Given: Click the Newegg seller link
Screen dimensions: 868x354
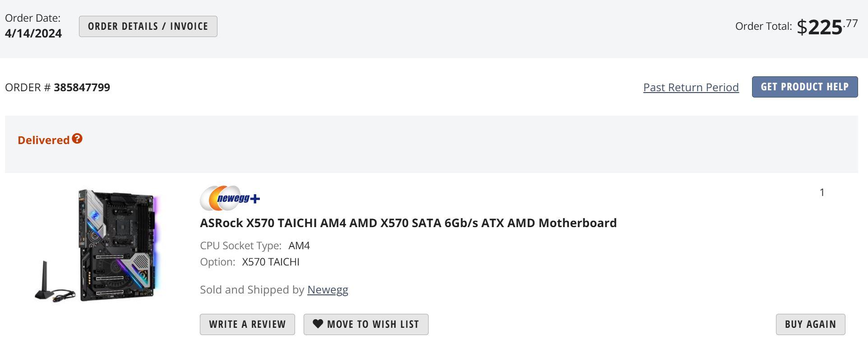Looking at the screenshot, I should (x=327, y=289).
